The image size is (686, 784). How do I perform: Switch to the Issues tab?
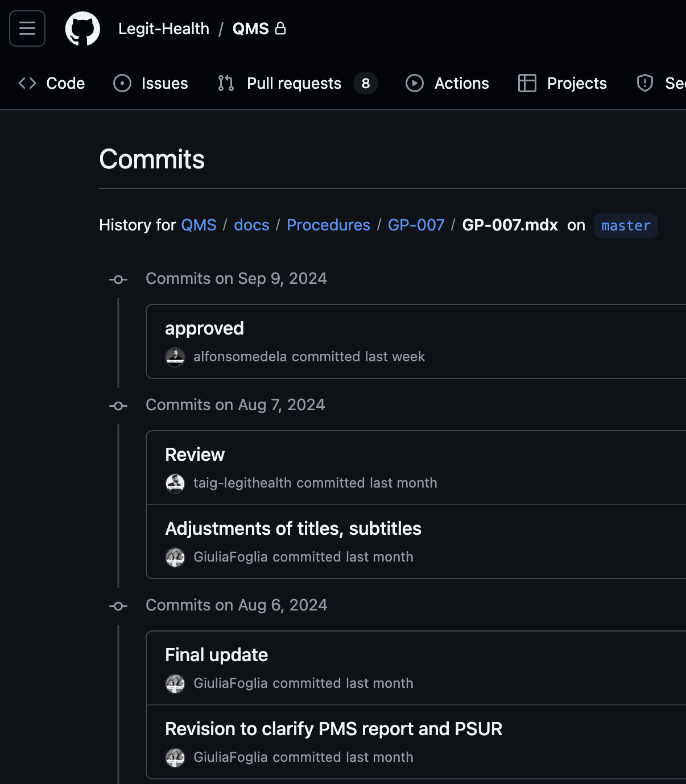pyautogui.click(x=151, y=84)
